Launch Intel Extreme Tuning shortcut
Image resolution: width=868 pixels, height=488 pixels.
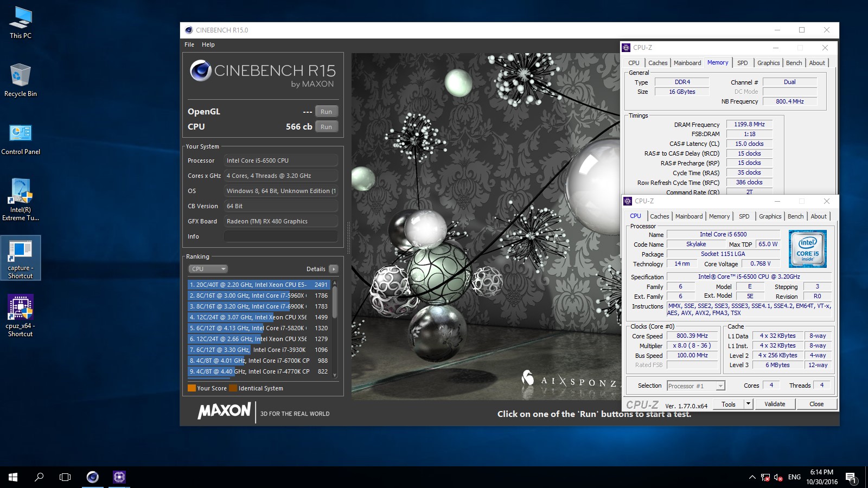(x=21, y=200)
